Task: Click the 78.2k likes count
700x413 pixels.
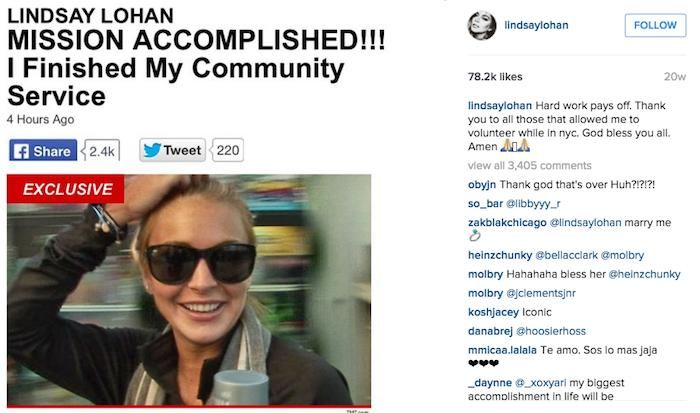Action: (495, 77)
